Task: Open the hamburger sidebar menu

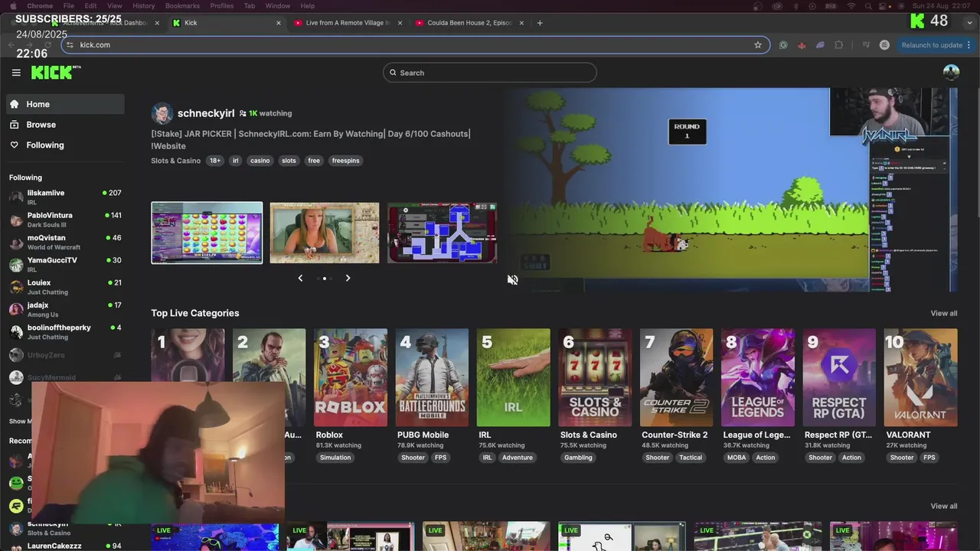Action: coord(16,73)
